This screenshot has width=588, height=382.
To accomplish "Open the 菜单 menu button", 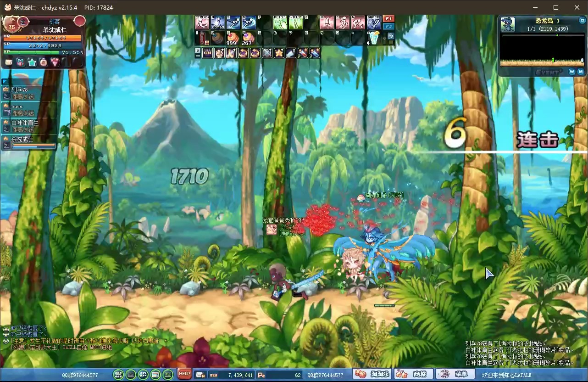I will [x=455, y=374].
